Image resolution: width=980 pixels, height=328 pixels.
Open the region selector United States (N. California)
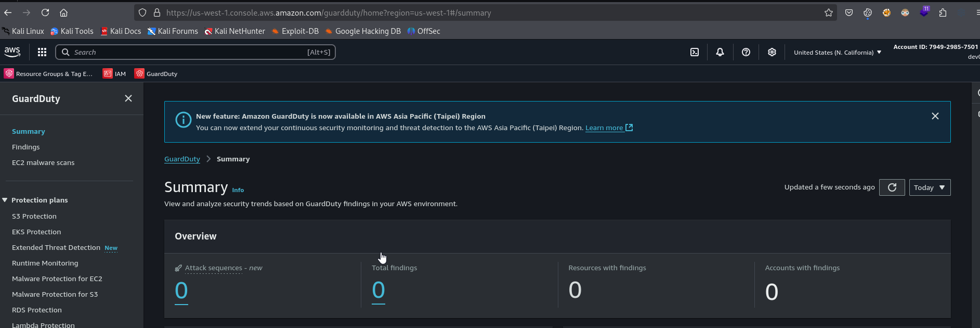click(x=838, y=52)
